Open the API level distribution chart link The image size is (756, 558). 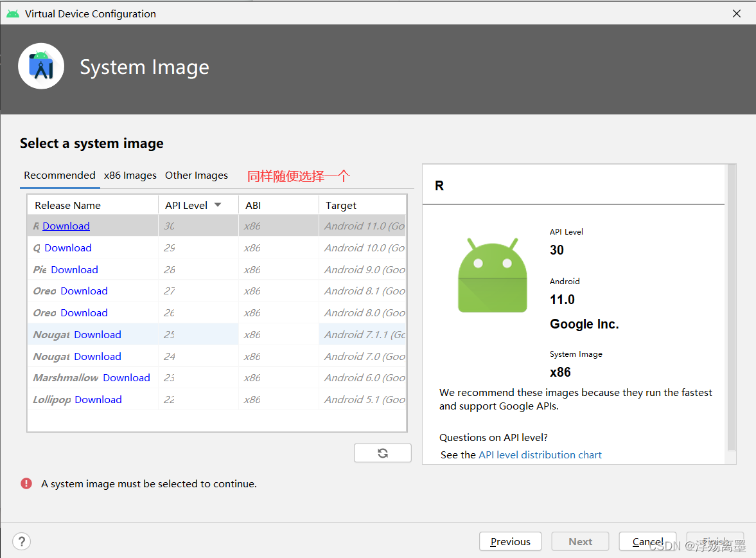pos(540,455)
